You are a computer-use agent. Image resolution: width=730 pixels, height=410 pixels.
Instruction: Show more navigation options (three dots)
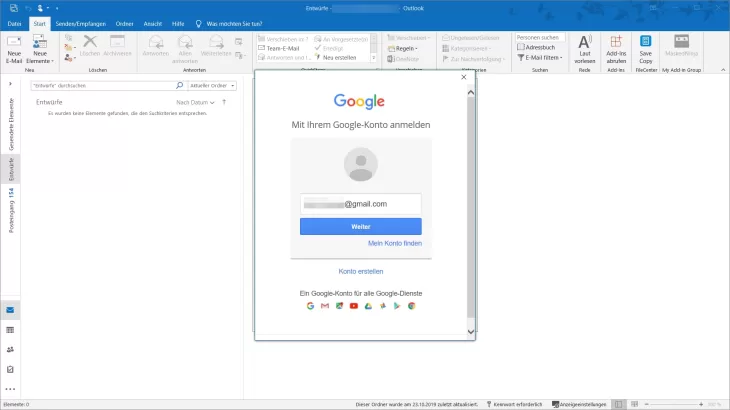click(x=10, y=389)
